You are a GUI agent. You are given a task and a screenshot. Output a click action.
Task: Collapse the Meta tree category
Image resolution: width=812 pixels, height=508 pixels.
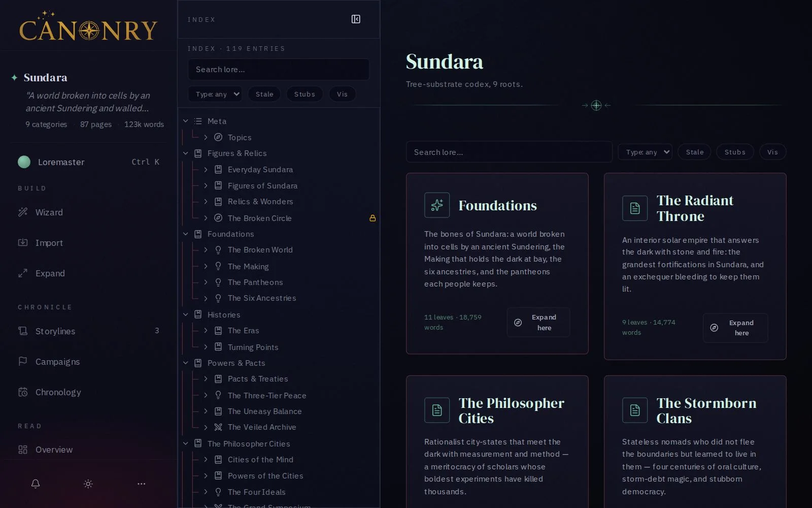click(186, 121)
